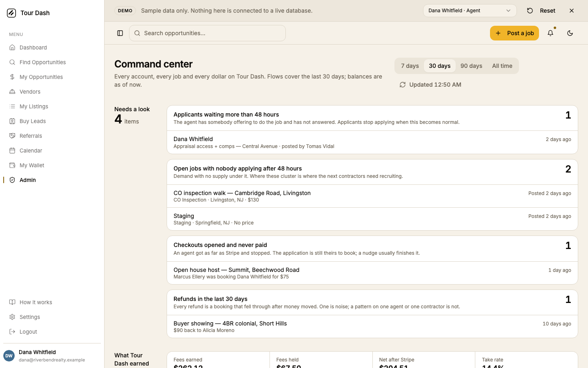Open Open house host Summit row
The height and width of the screenshot is (368, 588).
click(372, 273)
